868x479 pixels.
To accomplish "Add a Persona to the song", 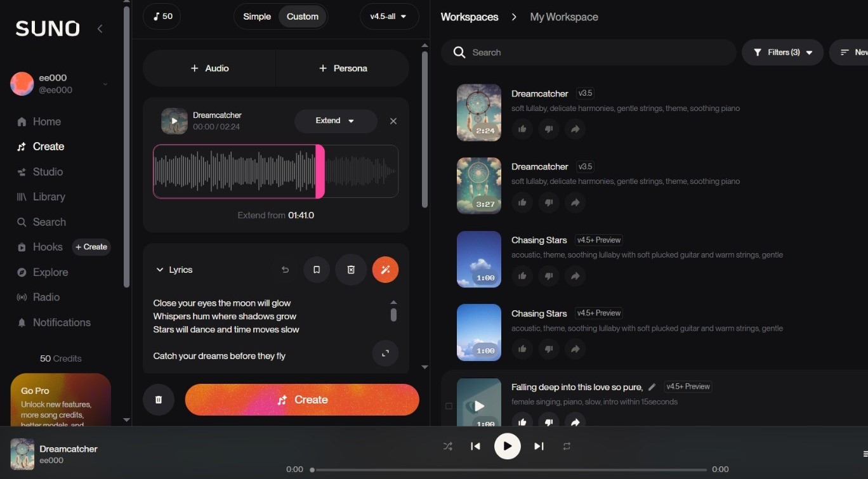I will [x=343, y=69].
